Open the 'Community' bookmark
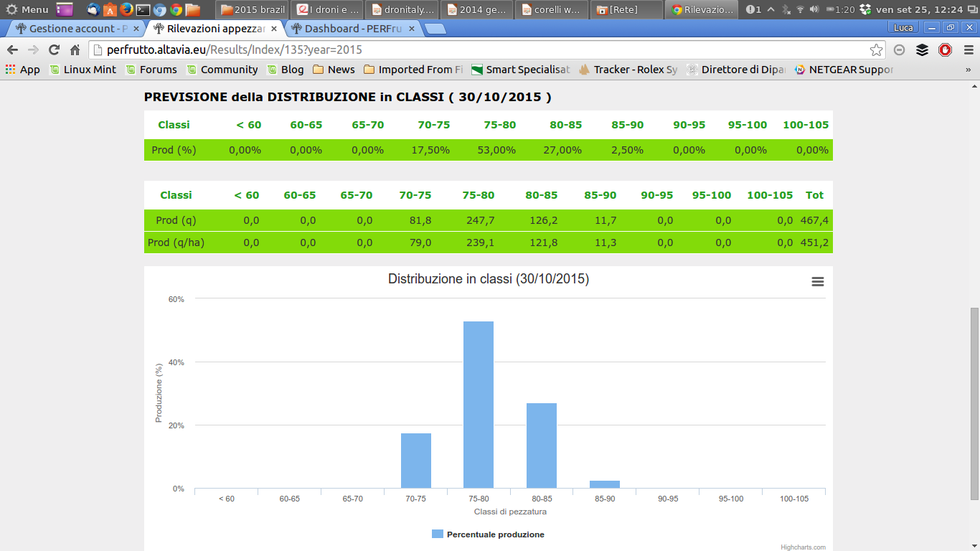The image size is (980, 551). [x=222, y=70]
